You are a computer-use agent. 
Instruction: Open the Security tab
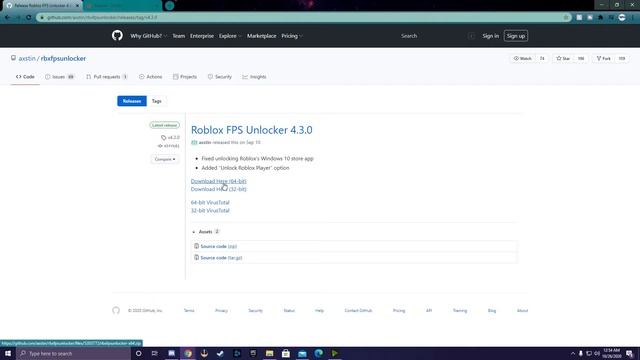[220, 77]
